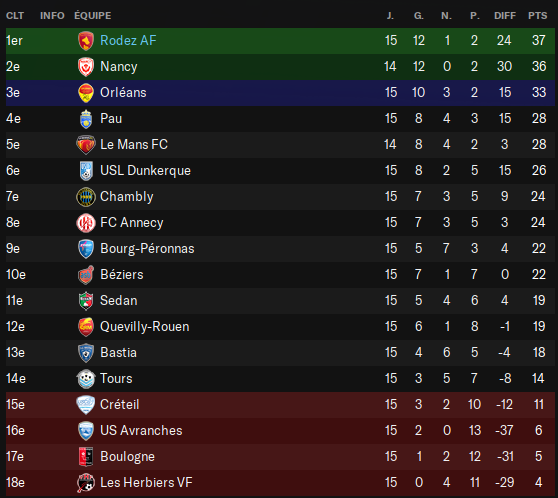Viewport: 558px width, 498px height.
Task: Sort by DIFF column header
Action: point(505,16)
